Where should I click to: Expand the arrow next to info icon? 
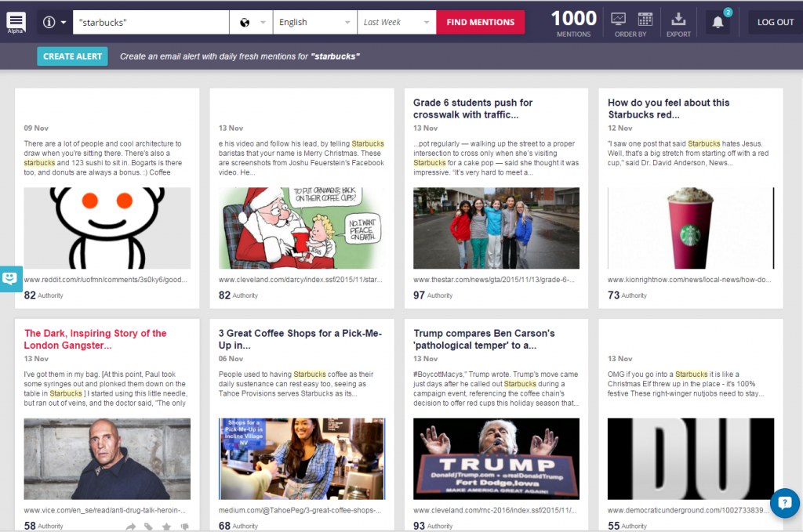coord(64,23)
